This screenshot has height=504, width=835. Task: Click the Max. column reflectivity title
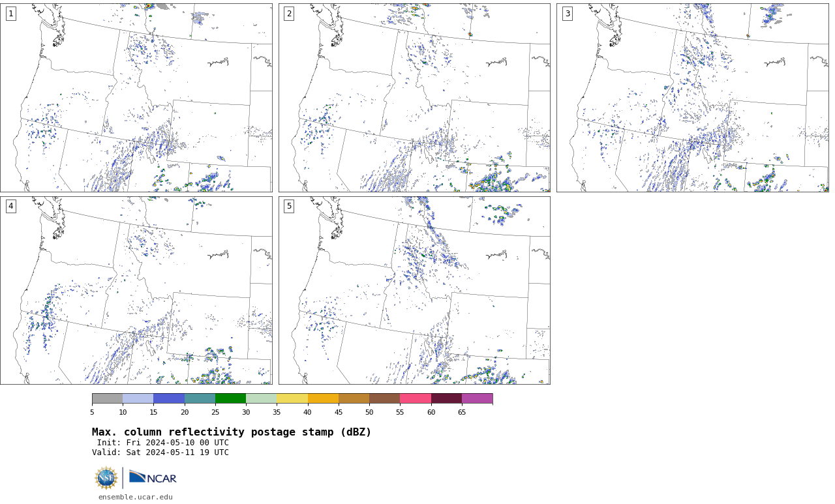pos(232,432)
